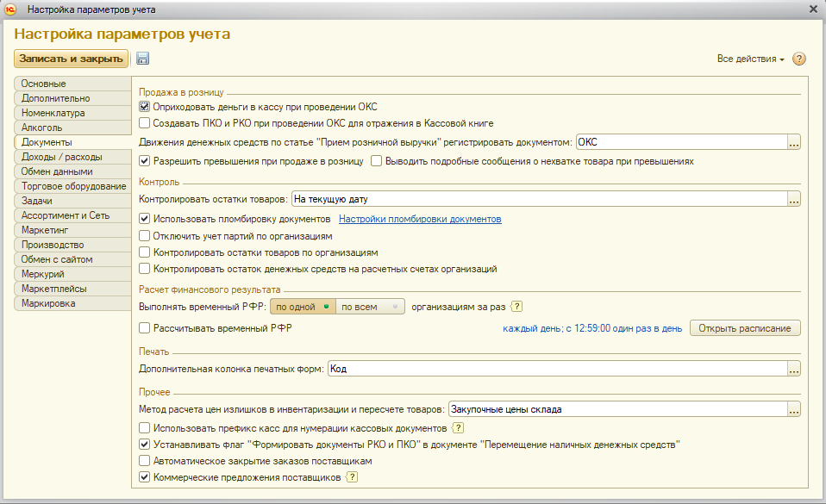Click the 'Закупочные цены склада' input field

point(618,409)
